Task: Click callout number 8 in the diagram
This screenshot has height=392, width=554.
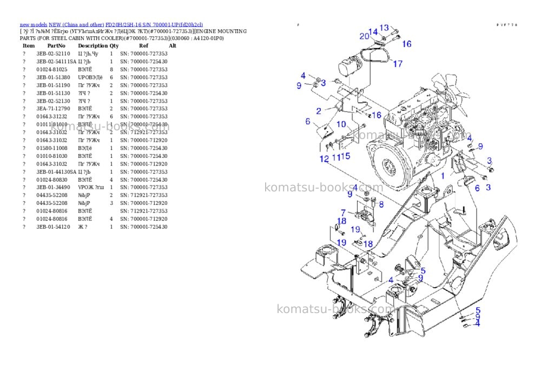Action: coord(381,204)
